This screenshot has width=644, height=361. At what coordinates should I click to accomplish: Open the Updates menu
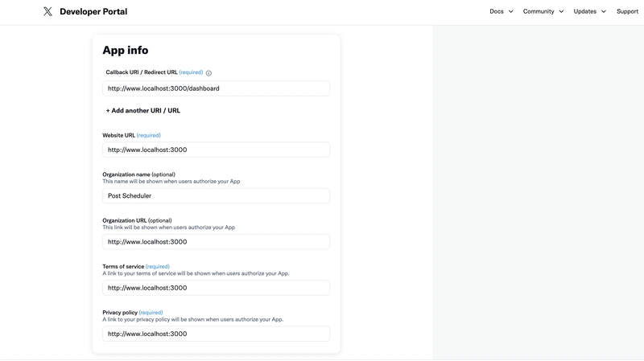585,11
